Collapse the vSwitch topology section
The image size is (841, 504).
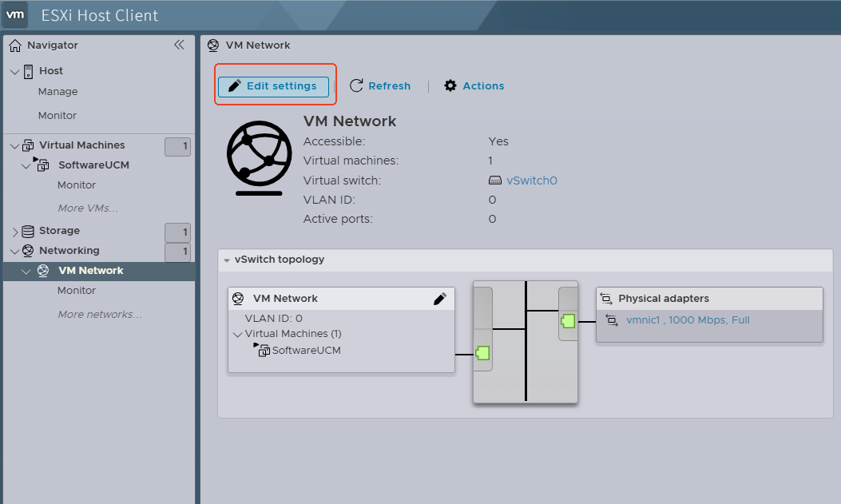[227, 260]
